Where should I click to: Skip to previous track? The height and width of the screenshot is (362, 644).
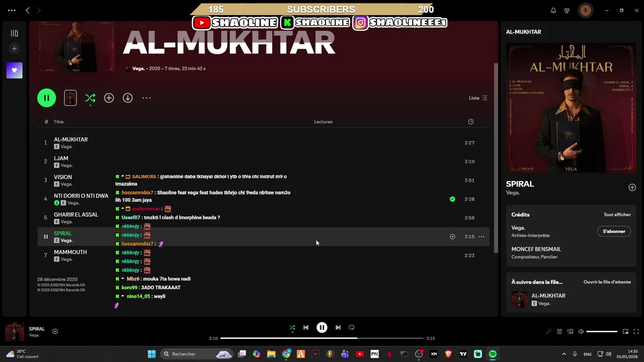(305, 327)
